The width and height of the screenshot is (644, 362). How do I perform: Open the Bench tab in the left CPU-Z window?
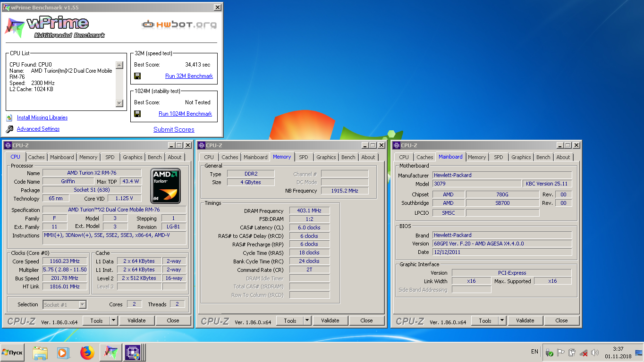coord(154,157)
